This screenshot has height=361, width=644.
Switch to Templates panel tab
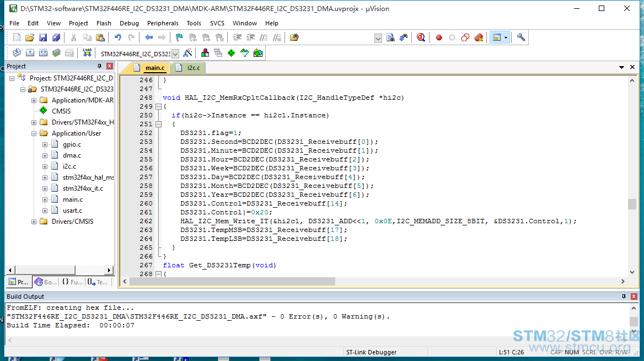98,282
